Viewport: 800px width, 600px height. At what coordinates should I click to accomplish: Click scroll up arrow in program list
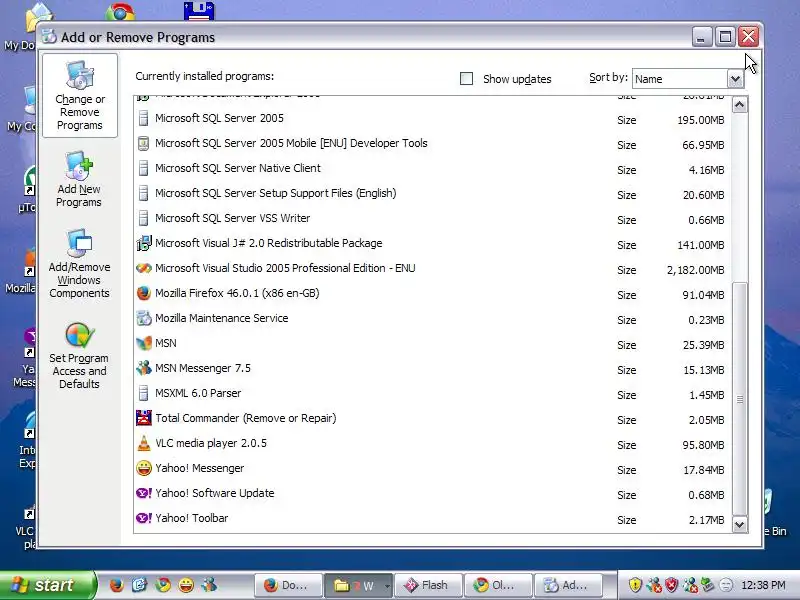(740, 106)
